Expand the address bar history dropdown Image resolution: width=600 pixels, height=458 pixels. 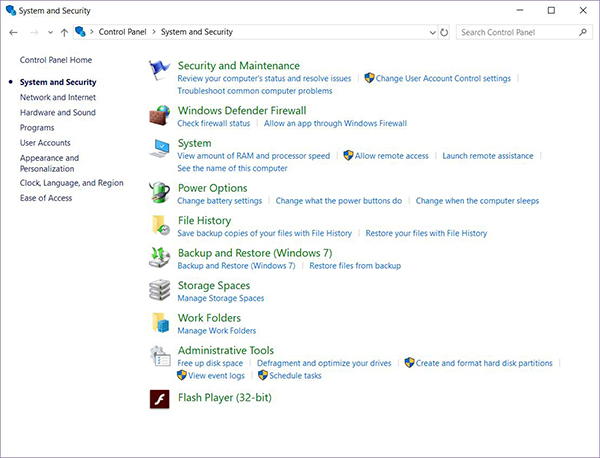coord(429,33)
